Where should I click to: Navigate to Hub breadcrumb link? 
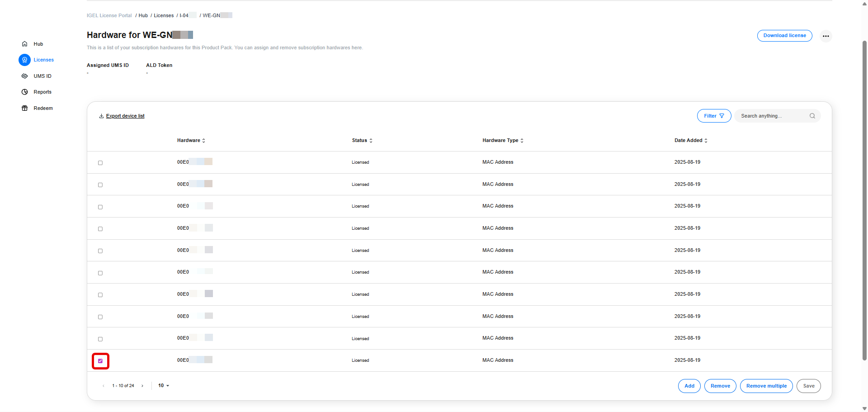[x=143, y=15]
